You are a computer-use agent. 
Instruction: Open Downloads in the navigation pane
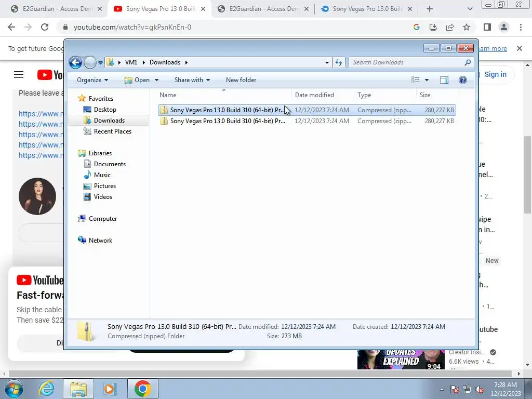tap(109, 121)
